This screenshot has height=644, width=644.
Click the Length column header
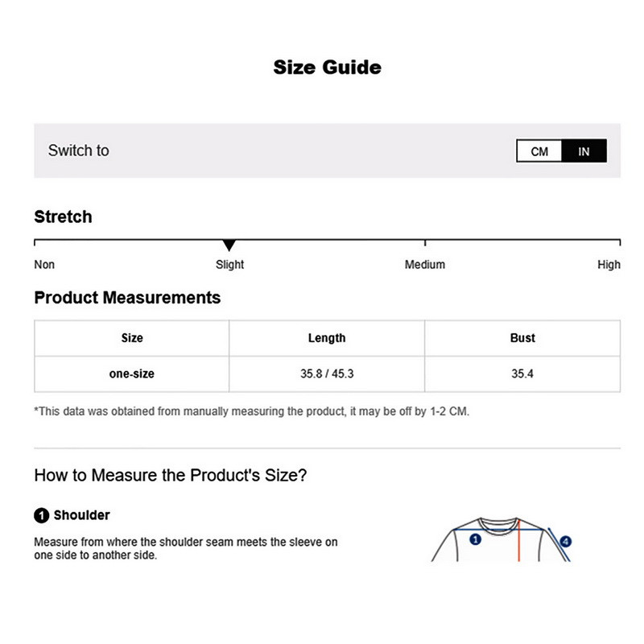pos(327,338)
